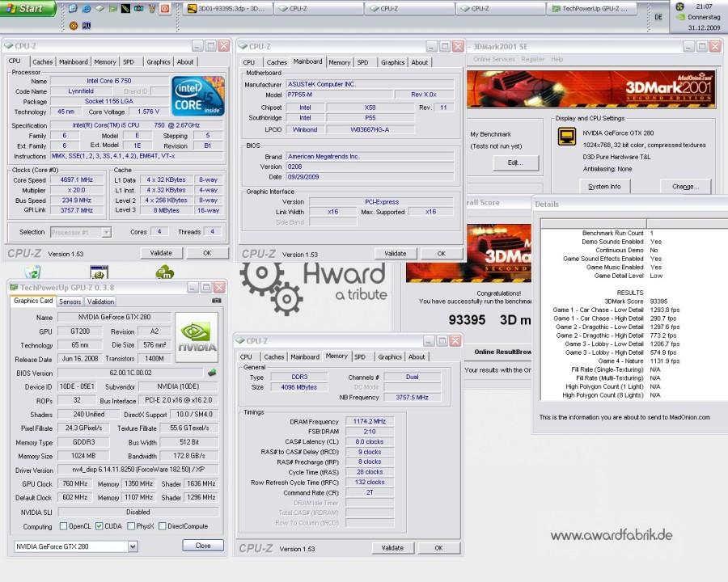Open the Online Services menu in 3DMark2001
The image size is (728, 582).
[494, 59]
